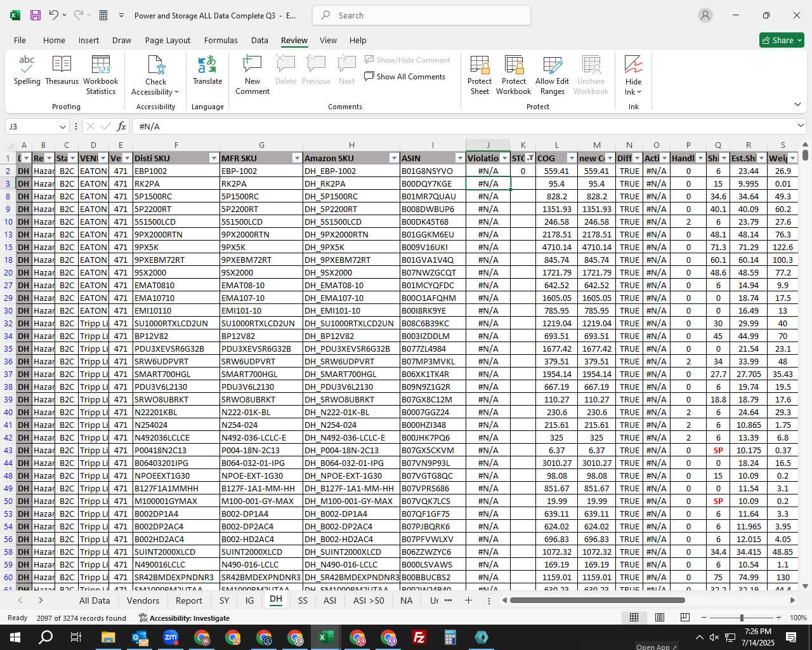812x650 pixels.
Task: Click the vertical scrollbar down arrow
Action: click(x=805, y=587)
